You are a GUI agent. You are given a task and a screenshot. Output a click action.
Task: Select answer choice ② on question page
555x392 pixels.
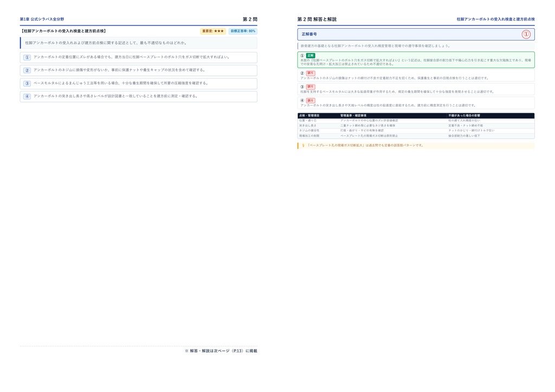click(138, 70)
